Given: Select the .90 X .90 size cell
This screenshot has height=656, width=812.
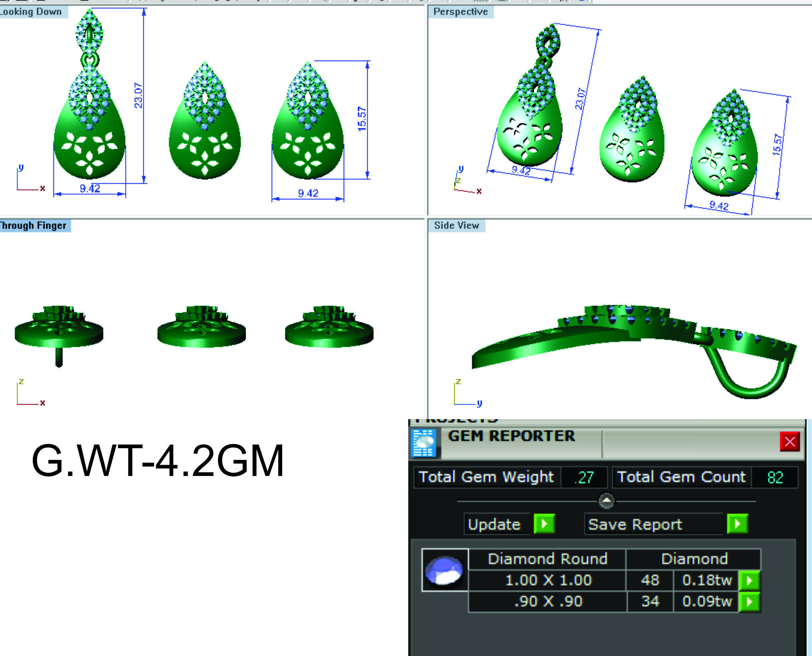Looking at the screenshot, I should pos(548,601).
